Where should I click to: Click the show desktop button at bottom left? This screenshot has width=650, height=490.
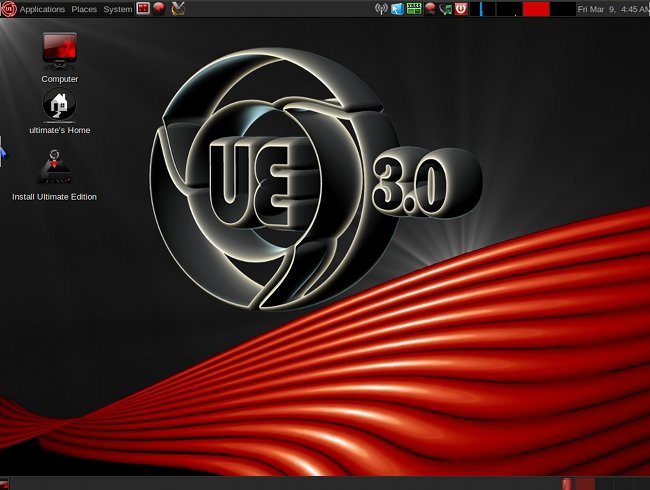[x=4, y=484]
